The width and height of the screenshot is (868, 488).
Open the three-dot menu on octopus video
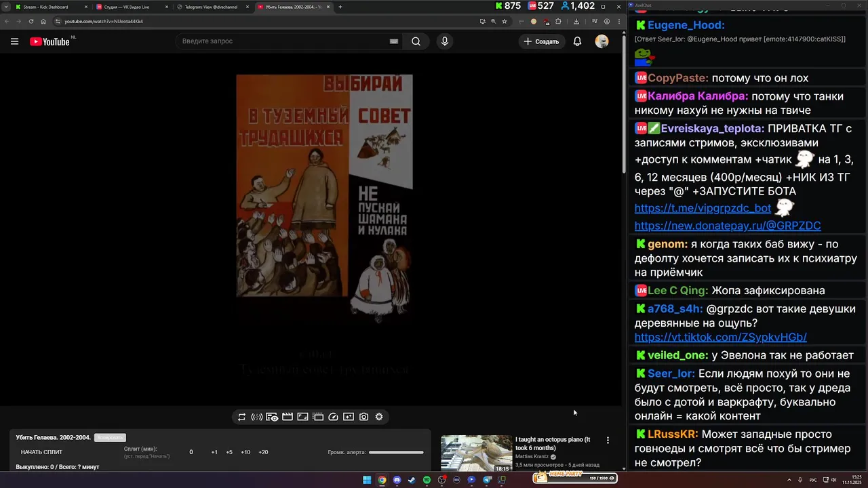coord(608,441)
